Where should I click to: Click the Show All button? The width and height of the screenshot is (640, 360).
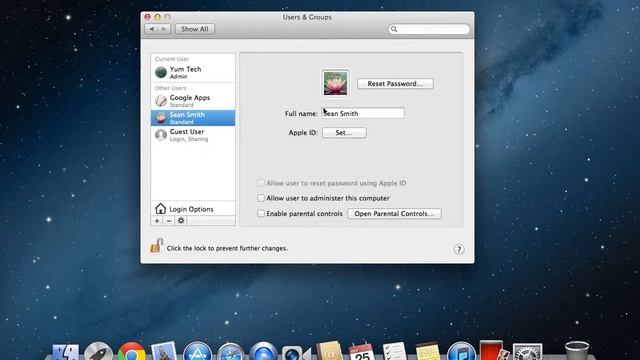195,29
